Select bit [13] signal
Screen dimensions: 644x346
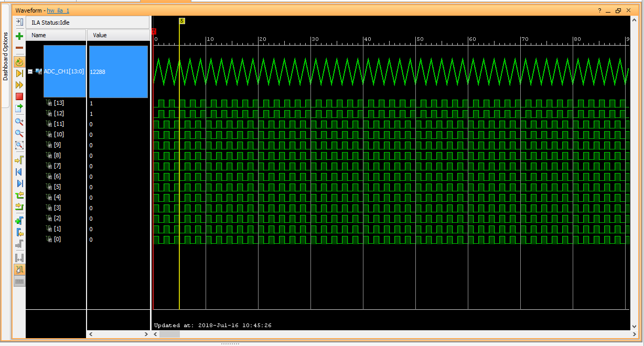point(59,103)
